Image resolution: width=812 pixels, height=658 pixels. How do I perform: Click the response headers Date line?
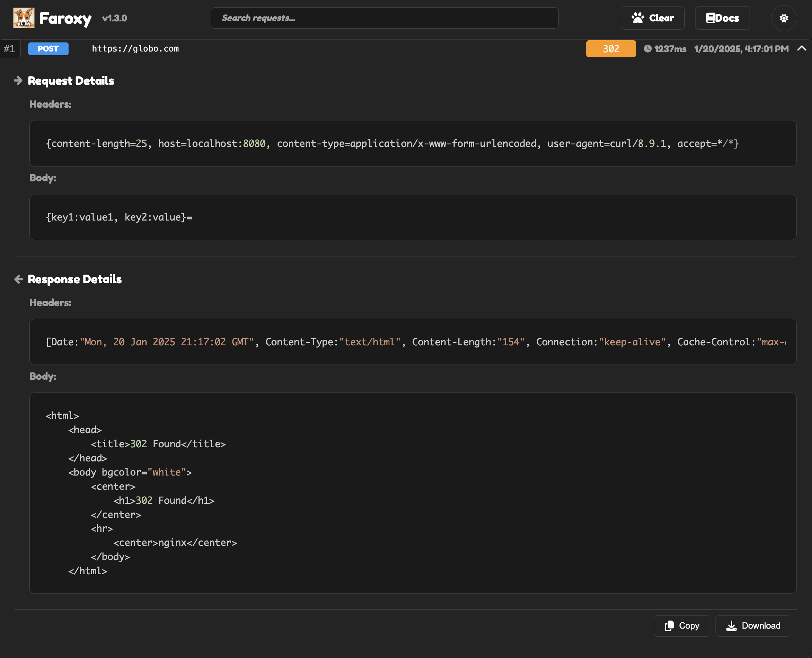415,342
